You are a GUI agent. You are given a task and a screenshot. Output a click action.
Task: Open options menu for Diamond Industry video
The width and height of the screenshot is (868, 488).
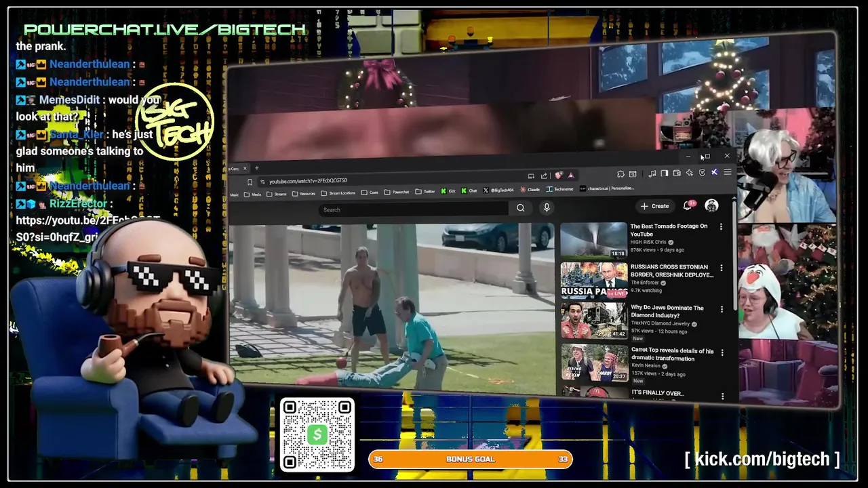(721, 309)
